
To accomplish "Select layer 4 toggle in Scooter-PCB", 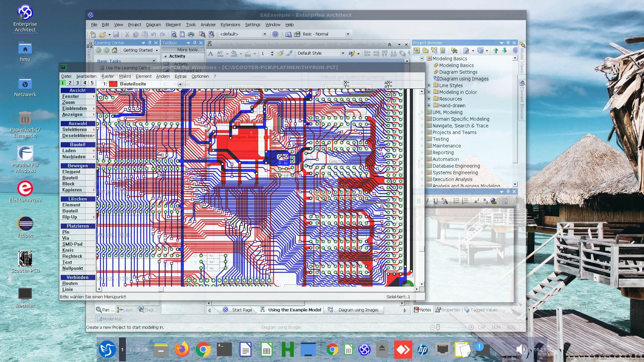I will click(x=85, y=83).
